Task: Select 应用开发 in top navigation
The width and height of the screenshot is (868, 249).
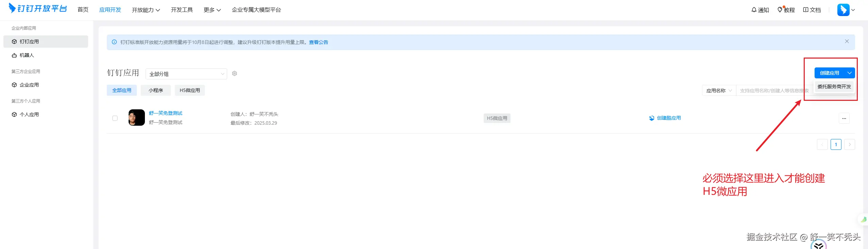Action: [110, 10]
